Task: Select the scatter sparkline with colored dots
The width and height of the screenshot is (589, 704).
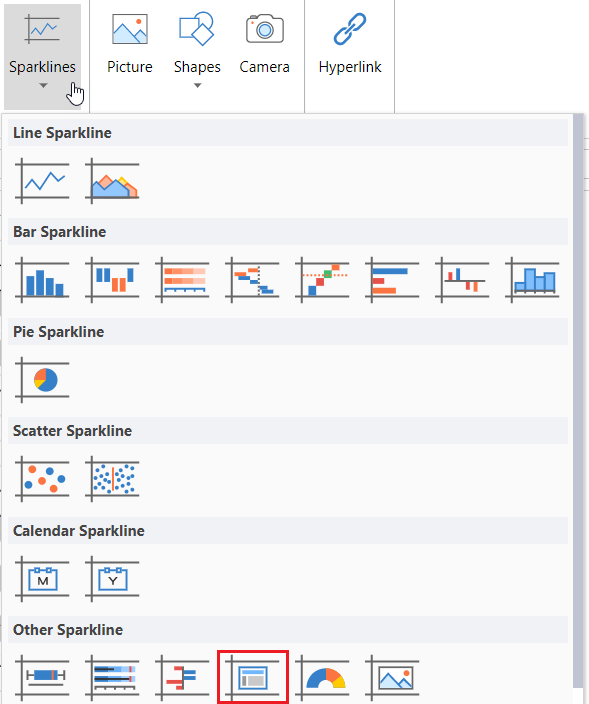Action: click(42, 479)
